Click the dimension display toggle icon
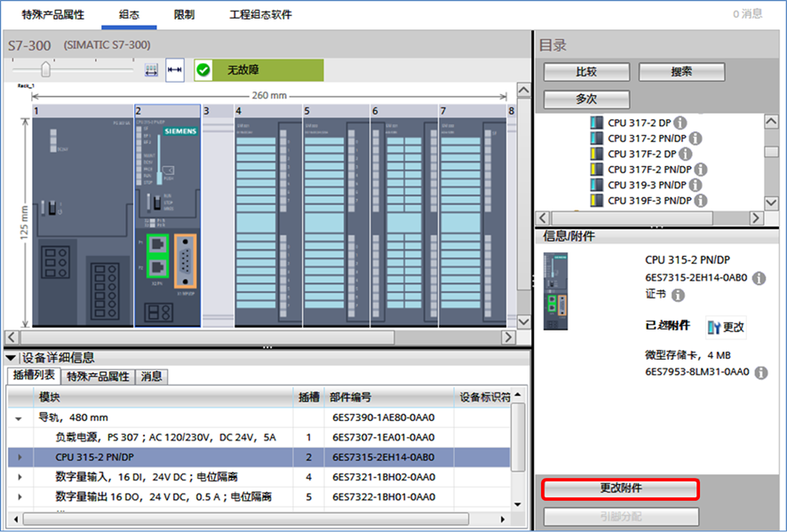This screenshot has height=532, width=787. click(x=175, y=70)
